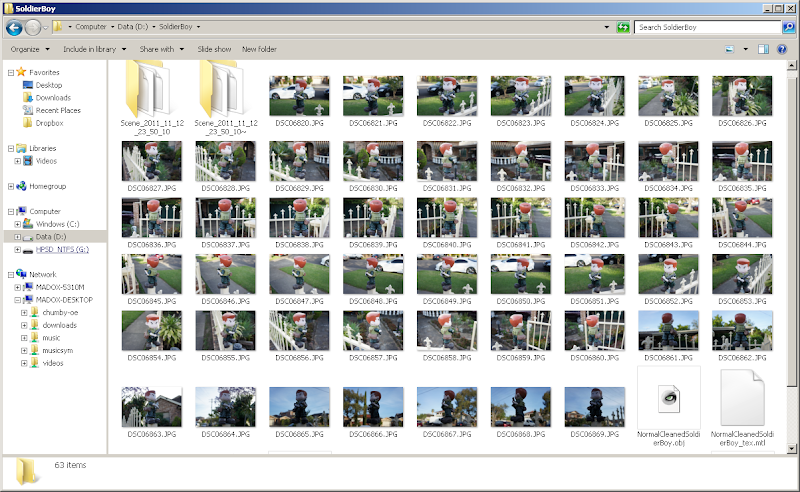
Task: Toggle the preview pane icon
Action: (763, 50)
